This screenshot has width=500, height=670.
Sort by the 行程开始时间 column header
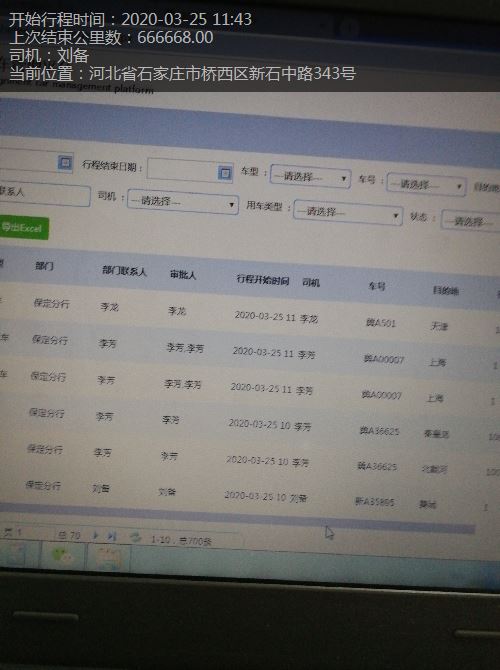coord(263,280)
